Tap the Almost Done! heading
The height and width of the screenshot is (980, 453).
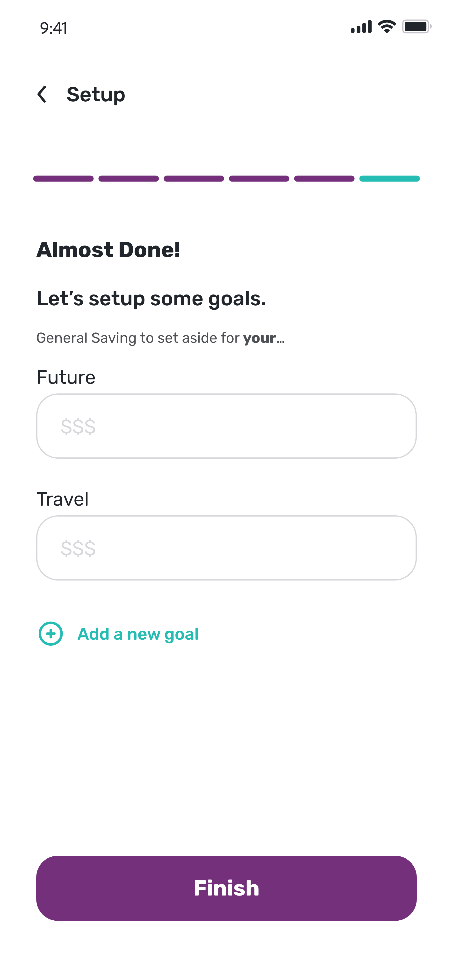coord(108,250)
